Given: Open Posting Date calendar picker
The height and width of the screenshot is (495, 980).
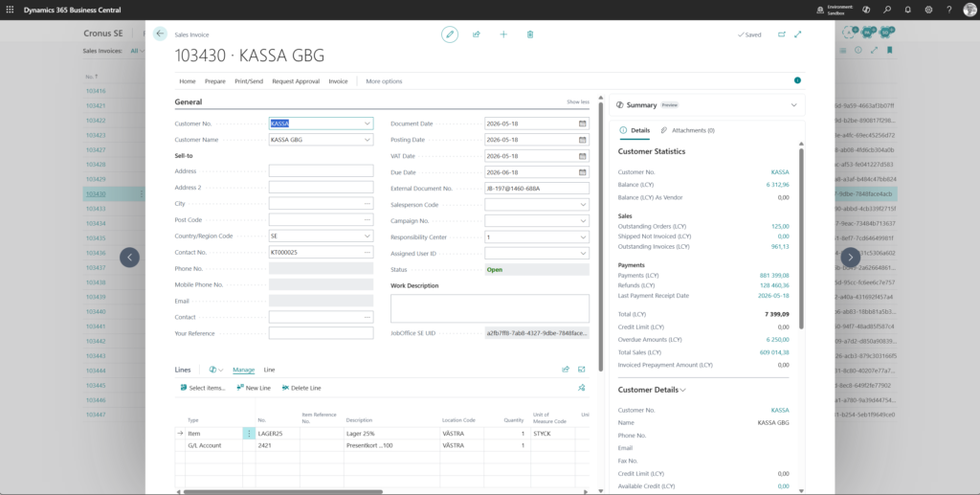Looking at the screenshot, I should click(x=583, y=140).
